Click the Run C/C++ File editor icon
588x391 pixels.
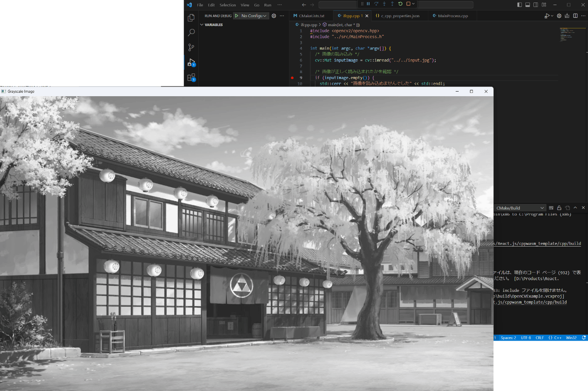(547, 16)
